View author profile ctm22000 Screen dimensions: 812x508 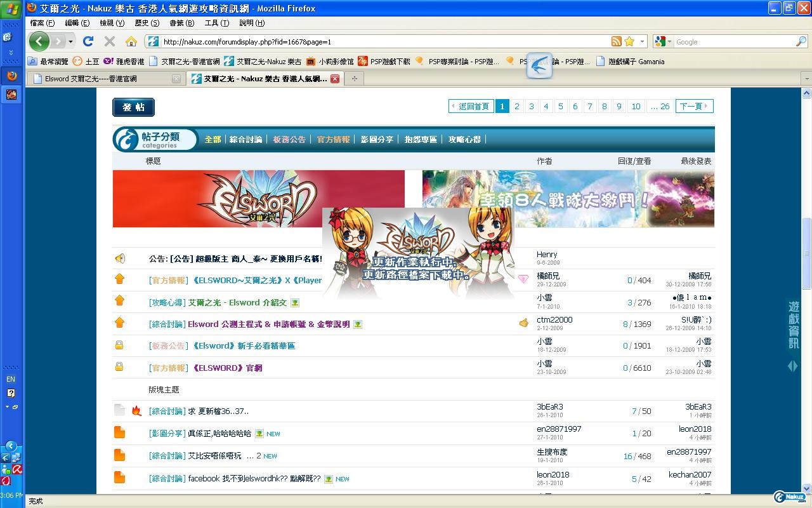[x=554, y=319]
